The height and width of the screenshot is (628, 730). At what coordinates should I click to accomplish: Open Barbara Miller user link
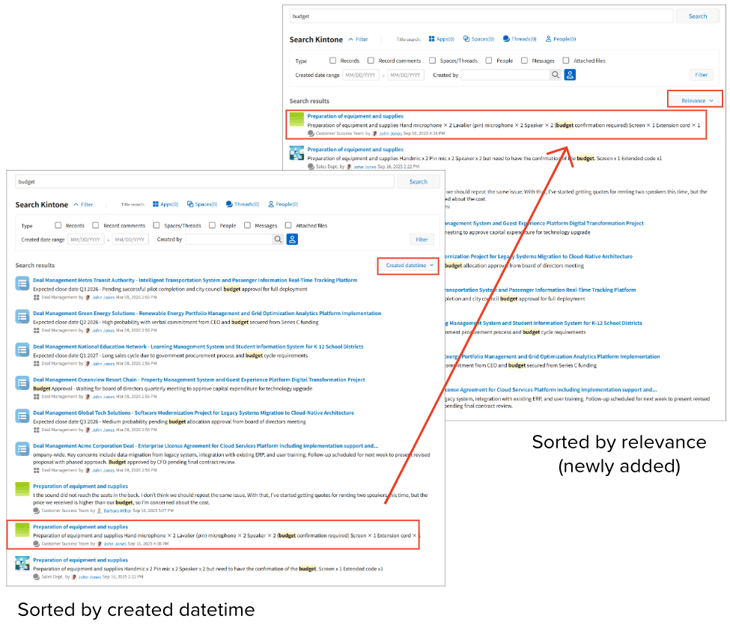[117, 511]
